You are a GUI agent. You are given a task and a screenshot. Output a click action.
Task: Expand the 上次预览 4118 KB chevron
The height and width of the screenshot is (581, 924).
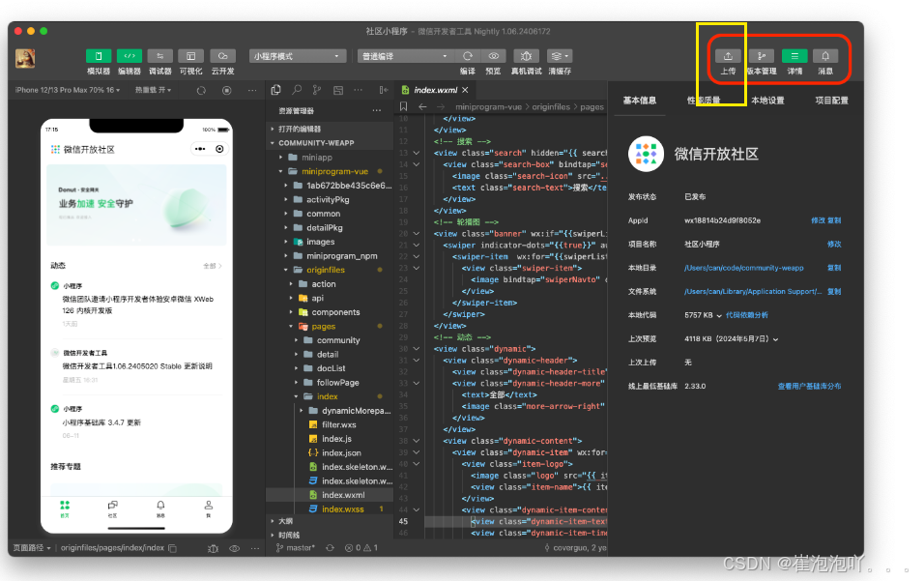click(775, 339)
